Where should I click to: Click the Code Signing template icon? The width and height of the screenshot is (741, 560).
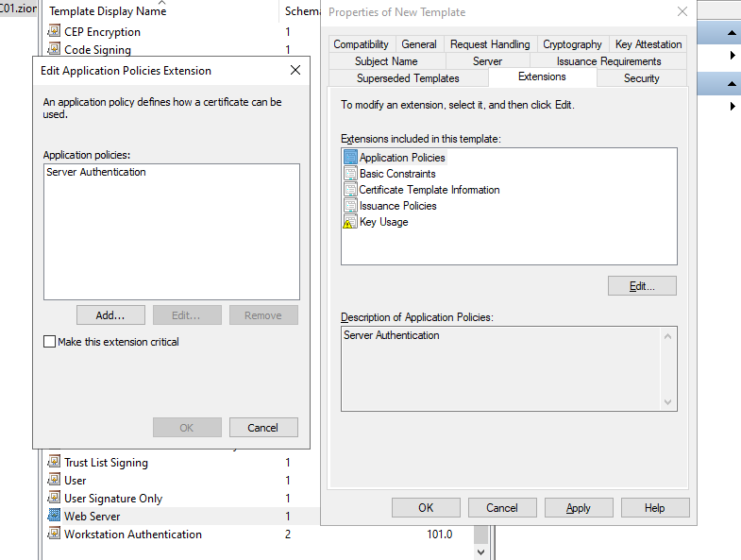click(55, 49)
